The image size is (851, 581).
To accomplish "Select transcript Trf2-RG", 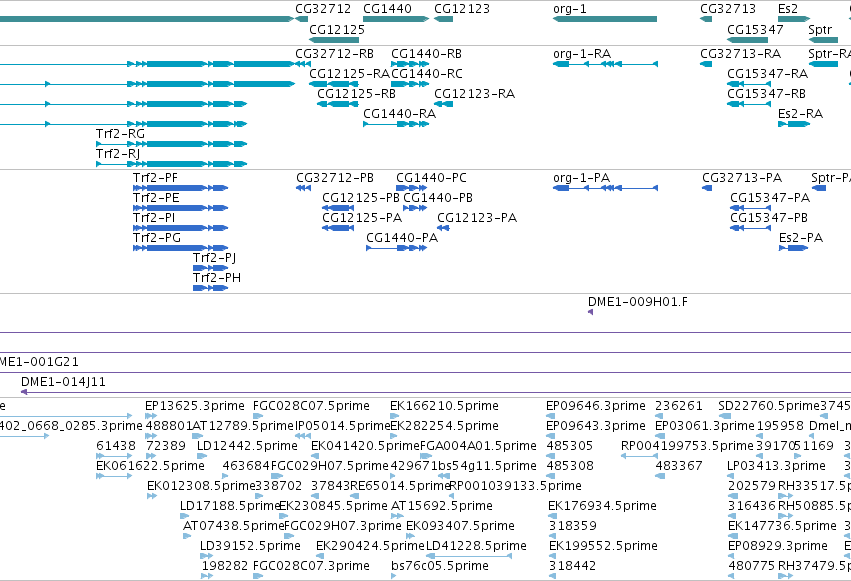I will click(172, 144).
